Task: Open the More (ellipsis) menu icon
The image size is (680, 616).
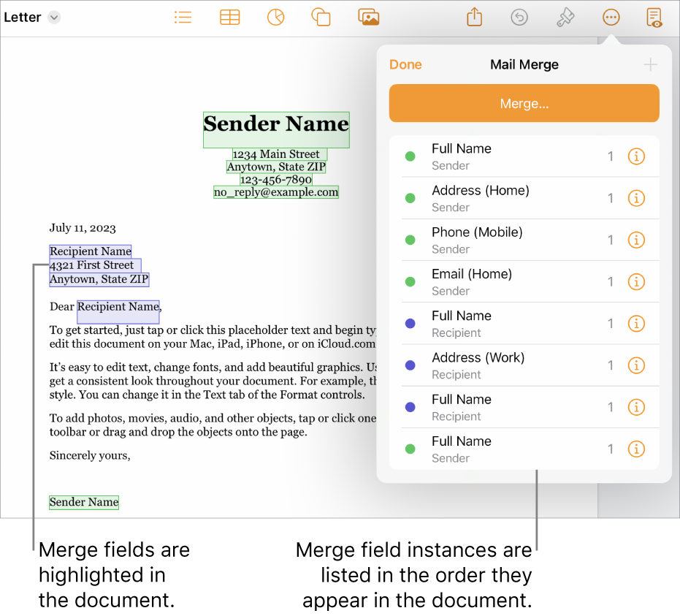Action: coord(611,18)
